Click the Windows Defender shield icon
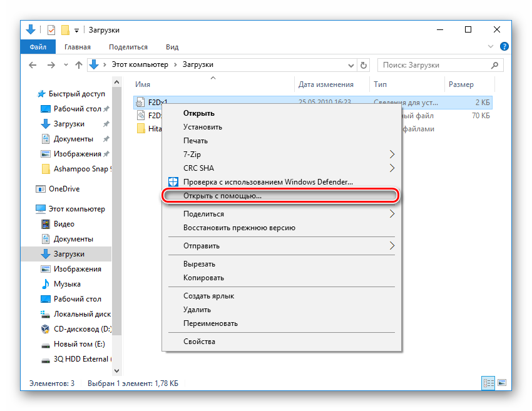This screenshot has height=411, width=532. [173, 182]
